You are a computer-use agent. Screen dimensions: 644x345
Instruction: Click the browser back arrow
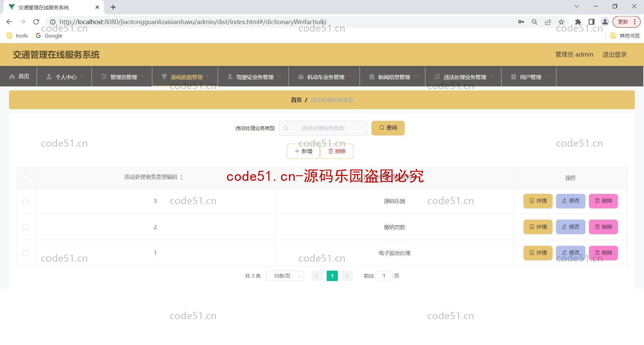(x=9, y=22)
